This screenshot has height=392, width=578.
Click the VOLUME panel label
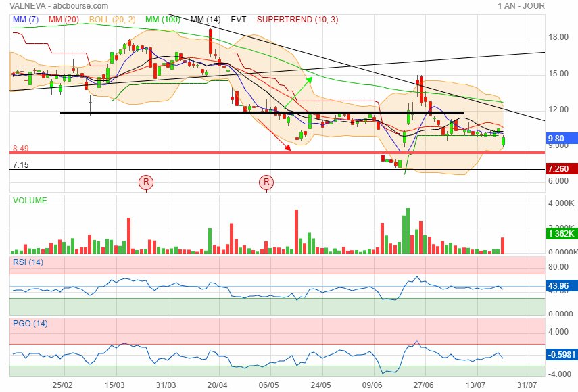(x=30, y=201)
